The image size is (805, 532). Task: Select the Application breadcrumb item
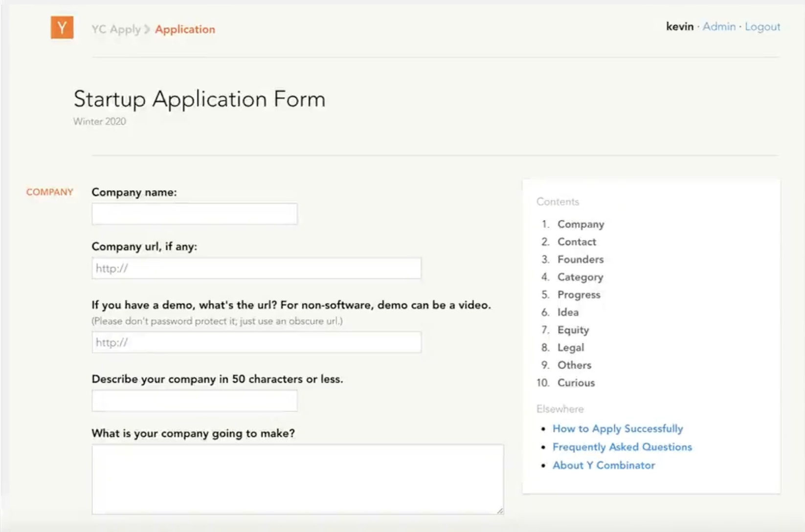(184, 29)
